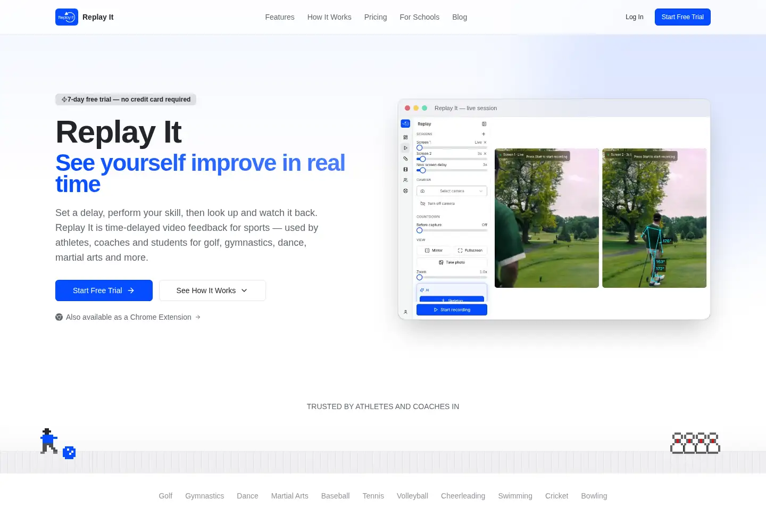Screen dimensions: 766x532
Task: Click the Screen 1 Live video preview
Action: (547, 218)
